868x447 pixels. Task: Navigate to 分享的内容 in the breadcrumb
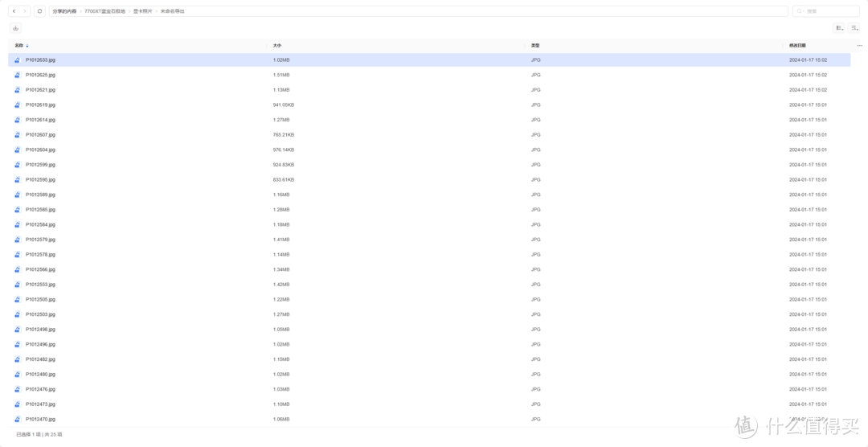(x=64, y=11)
